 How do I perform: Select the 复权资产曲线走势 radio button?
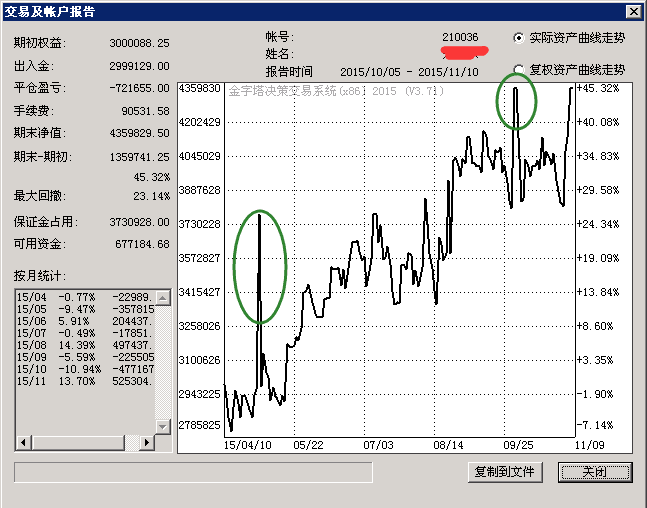518,70
